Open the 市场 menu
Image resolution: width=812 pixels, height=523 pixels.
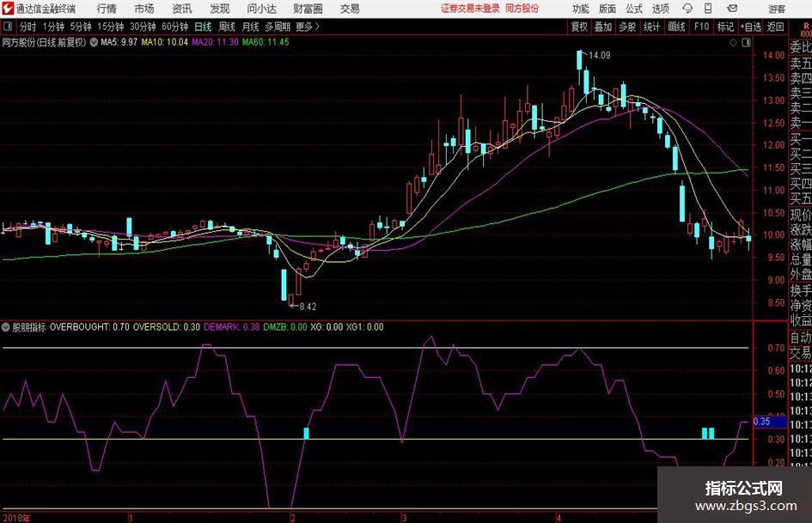coord(144,9)
